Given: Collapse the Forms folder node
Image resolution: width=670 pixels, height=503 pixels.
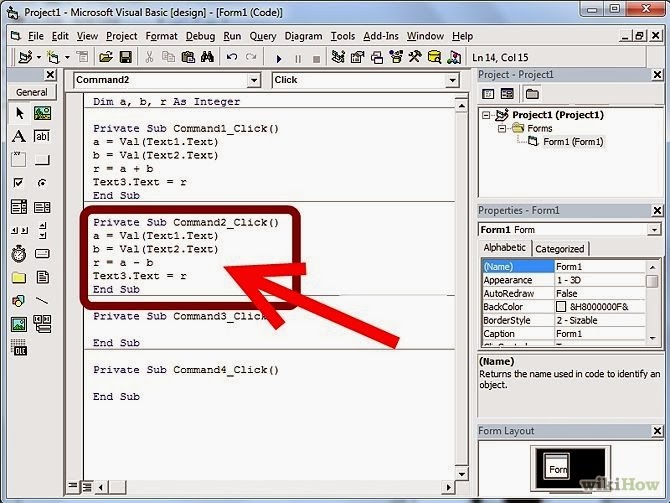Looking at the screenshot, I should [x=502, y=128].
